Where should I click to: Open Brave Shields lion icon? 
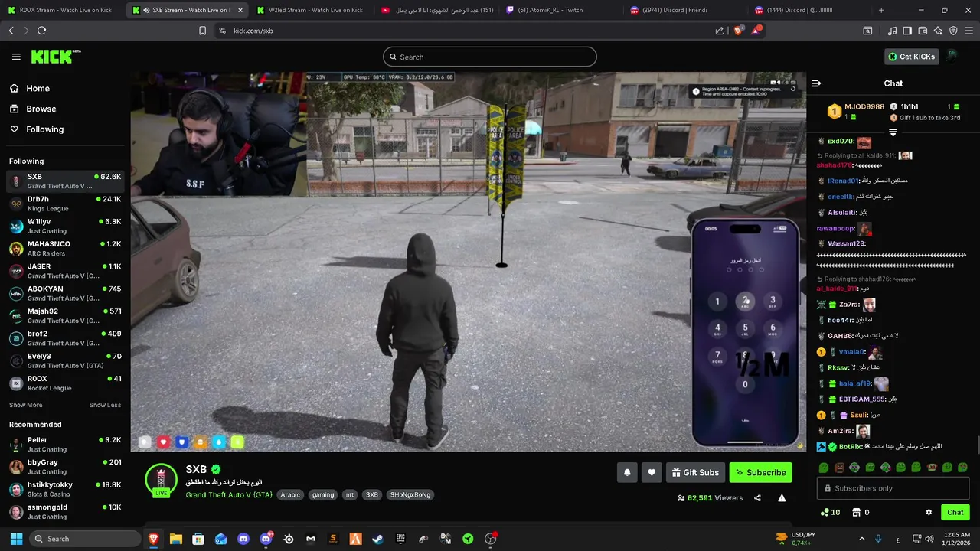point(737,31)
